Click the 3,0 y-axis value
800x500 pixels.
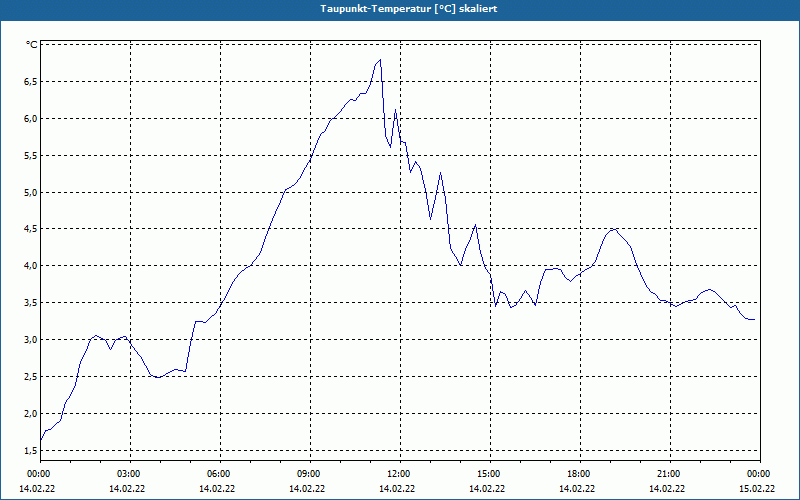[31, 340]
